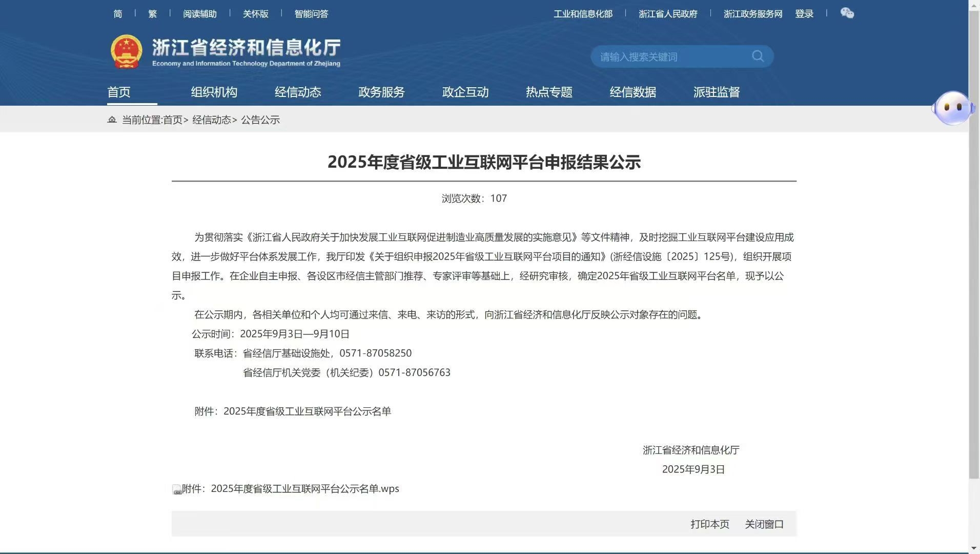Click 关闭窗口 close window button
The height and width of the screenshot is (554, 980).
point(764,524)
